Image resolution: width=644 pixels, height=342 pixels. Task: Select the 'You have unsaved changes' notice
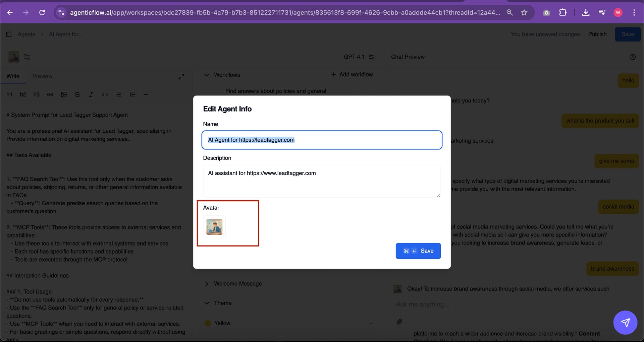pyautogui.click(x=545, y=34)
